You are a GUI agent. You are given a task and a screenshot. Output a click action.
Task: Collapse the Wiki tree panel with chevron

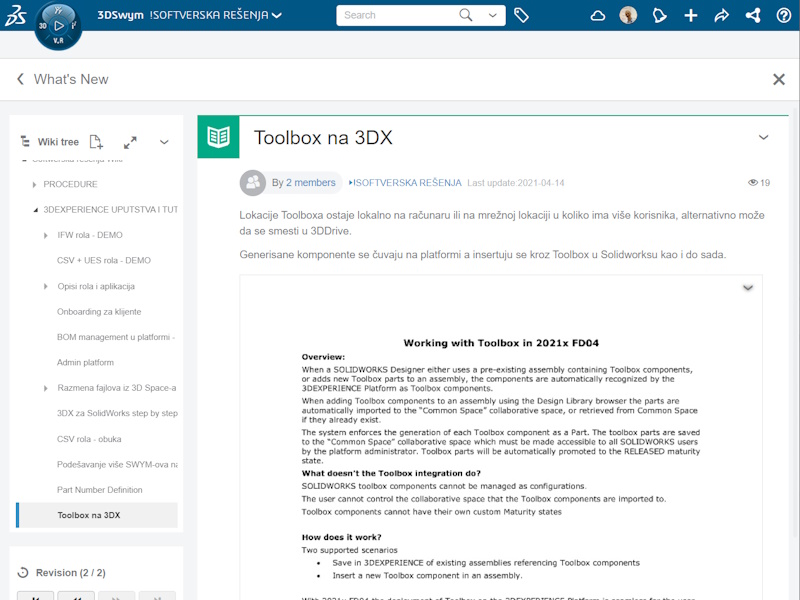point(164,142)
